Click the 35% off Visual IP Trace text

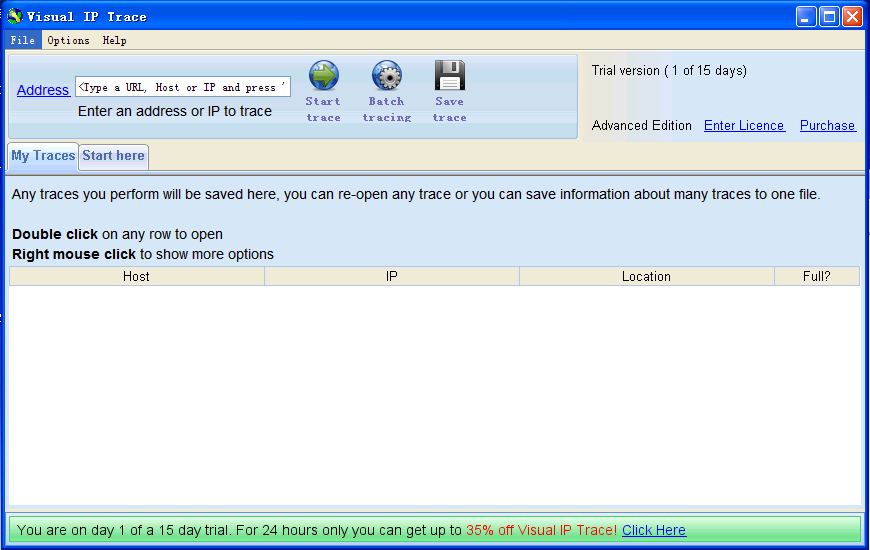pos(541,530)
